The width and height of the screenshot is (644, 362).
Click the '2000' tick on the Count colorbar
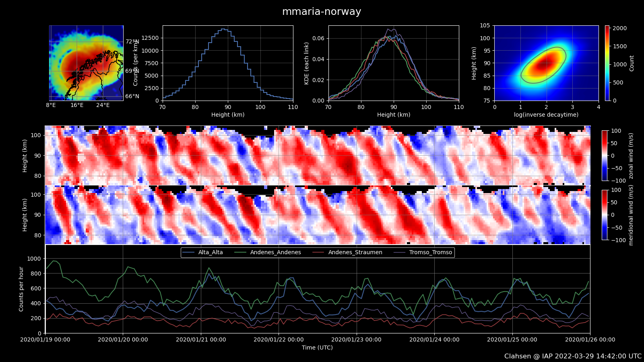(620, 28)
